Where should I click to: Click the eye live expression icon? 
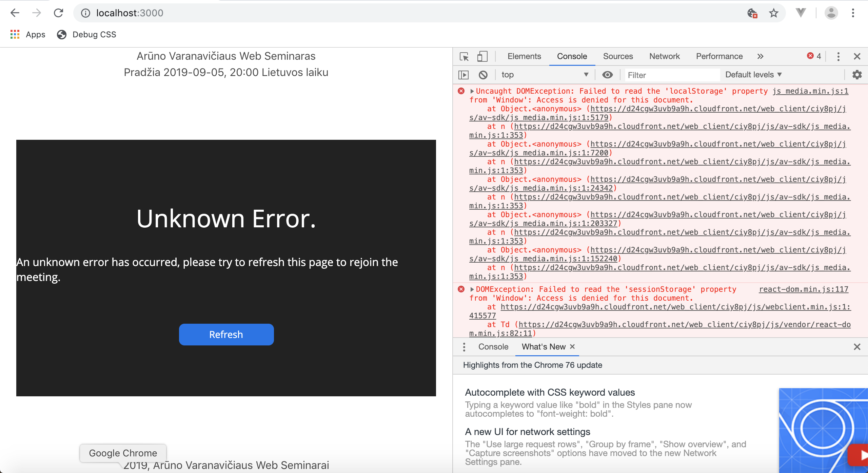coord(607,75)
